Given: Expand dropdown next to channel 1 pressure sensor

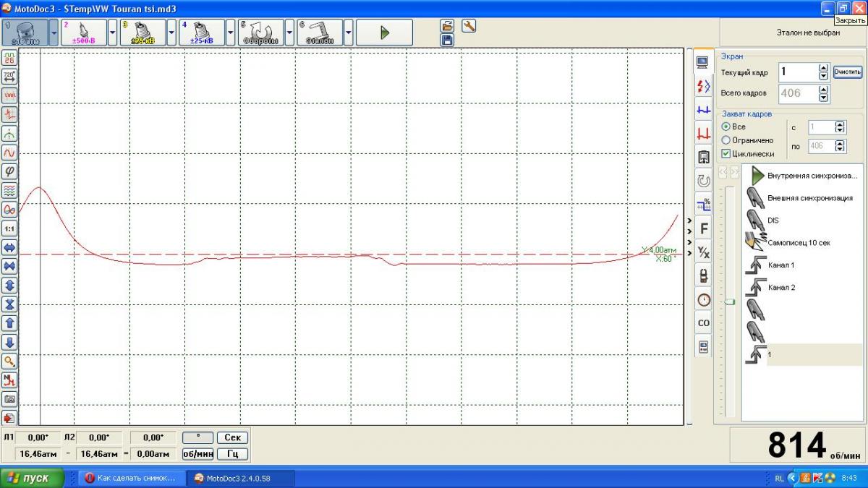Looking at the screenshot, I should pos(54,33).
